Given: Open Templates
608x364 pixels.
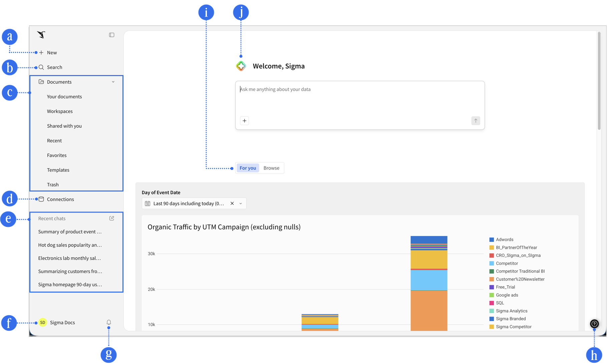Looking at the screenshot, I should tap(58, 170).
